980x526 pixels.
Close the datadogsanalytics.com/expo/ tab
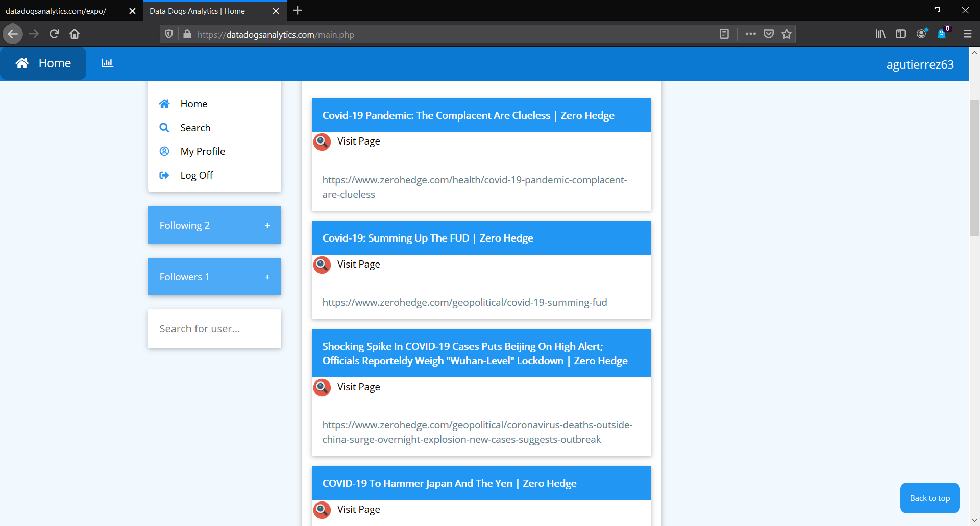[x=132, y=11]
